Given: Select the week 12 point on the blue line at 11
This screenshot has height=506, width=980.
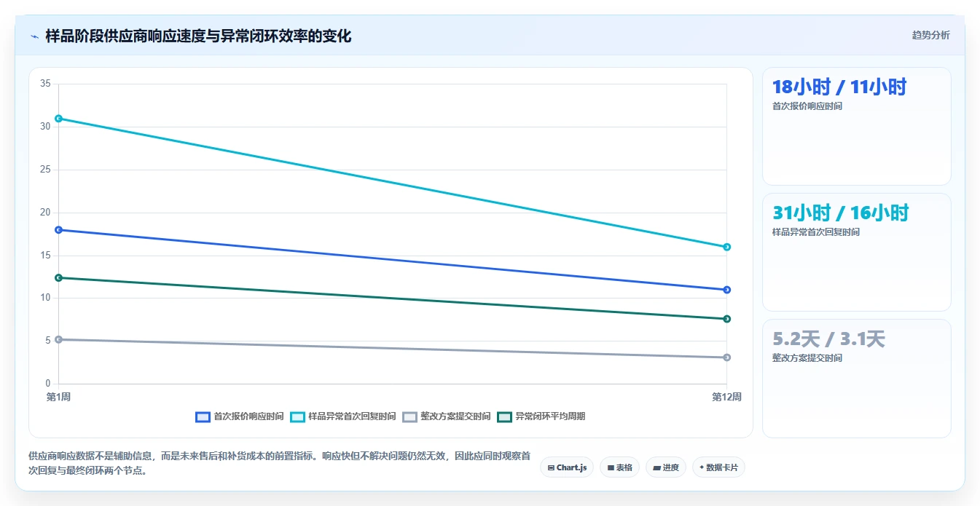Looking at the screenshot, I should pyautogui.click(x=726, y=290).
